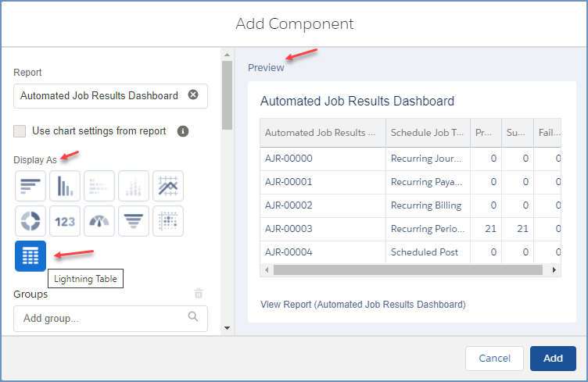Viewport: 588px width, 382px height.
Task: Select the gauge chart display type
Action: click(x=99, y=221)
